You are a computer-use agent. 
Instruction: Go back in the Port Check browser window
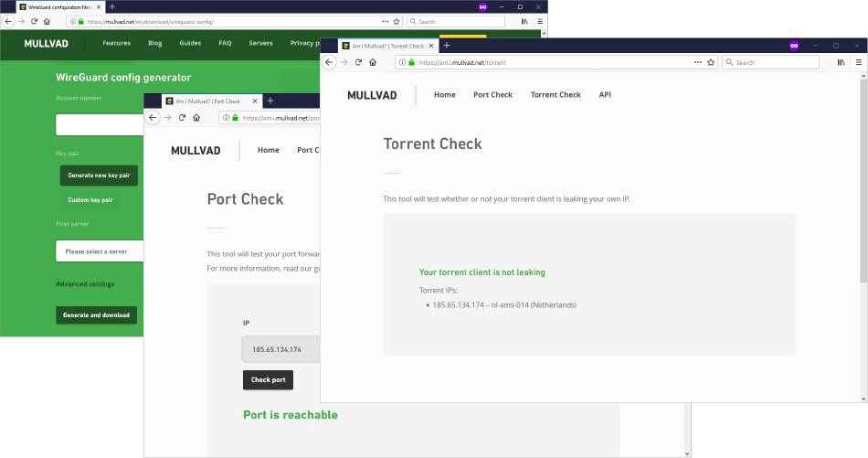(x=153, y=117)
